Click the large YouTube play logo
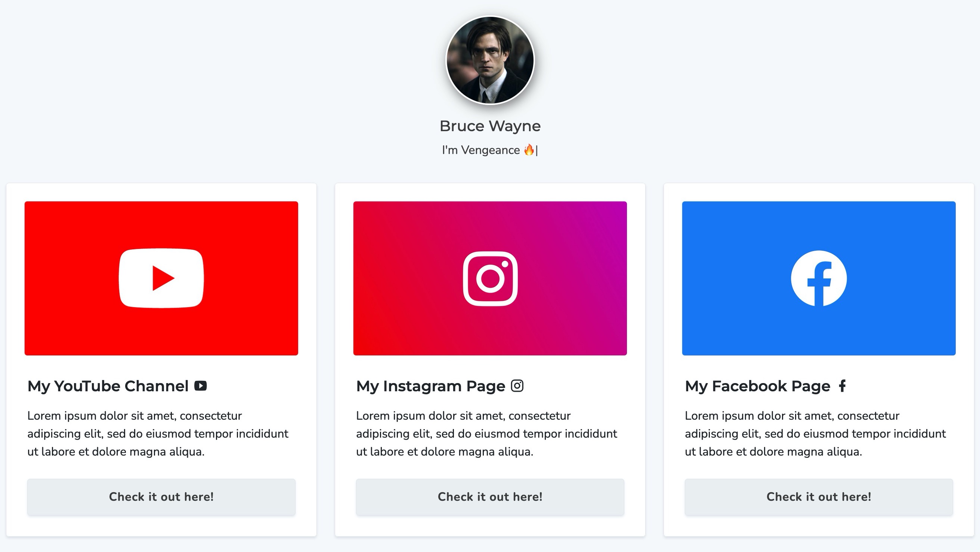This screenshot has height=552, width=980. coord(161,278)
